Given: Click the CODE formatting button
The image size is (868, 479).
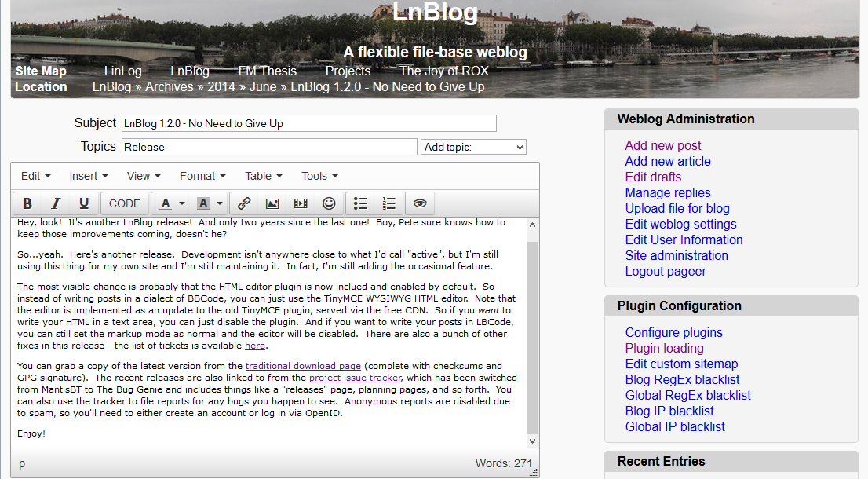Looking at the screenshot, I should click(124, 203).
